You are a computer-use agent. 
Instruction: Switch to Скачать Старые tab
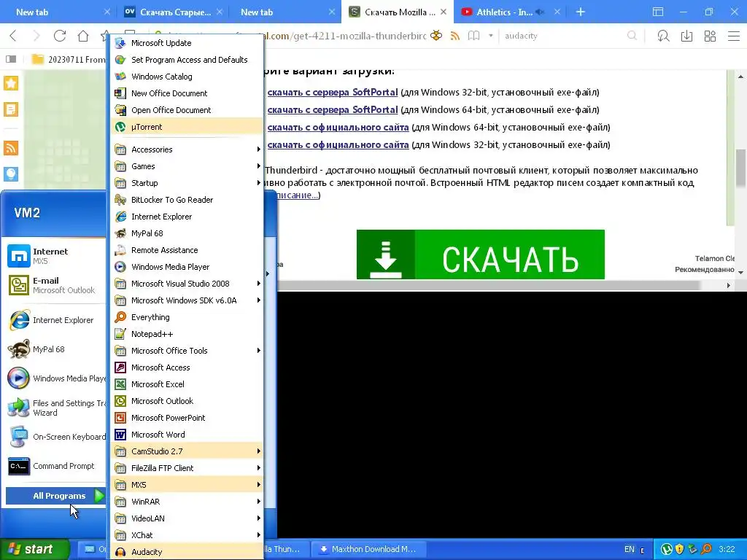coord(171,12)
